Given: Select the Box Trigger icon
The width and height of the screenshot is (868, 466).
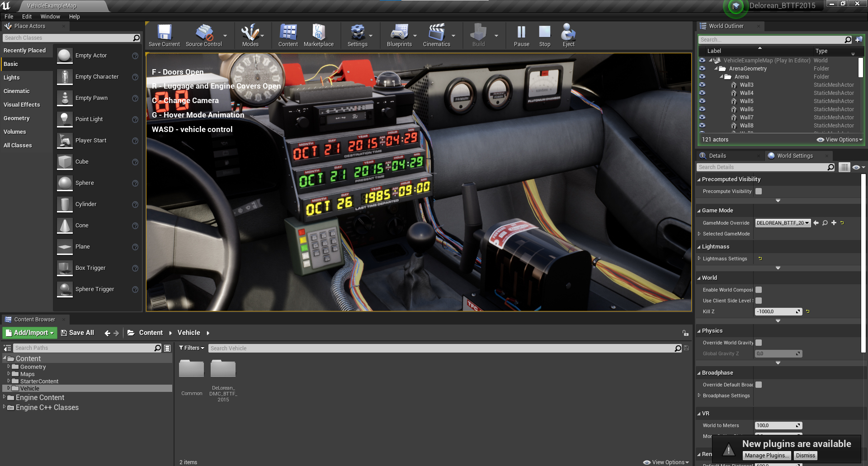Looking at the screenshot, I should click(x=65, y=268).
